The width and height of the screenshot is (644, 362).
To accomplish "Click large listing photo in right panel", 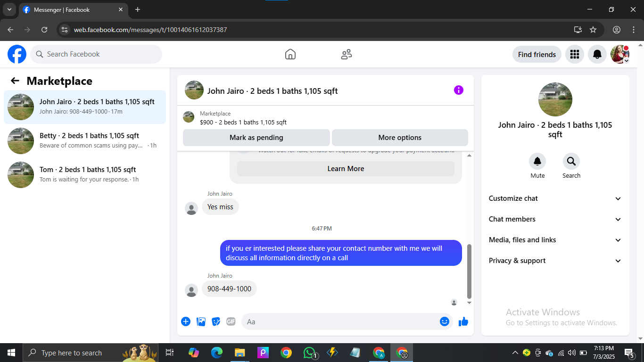I will [555, 99].
